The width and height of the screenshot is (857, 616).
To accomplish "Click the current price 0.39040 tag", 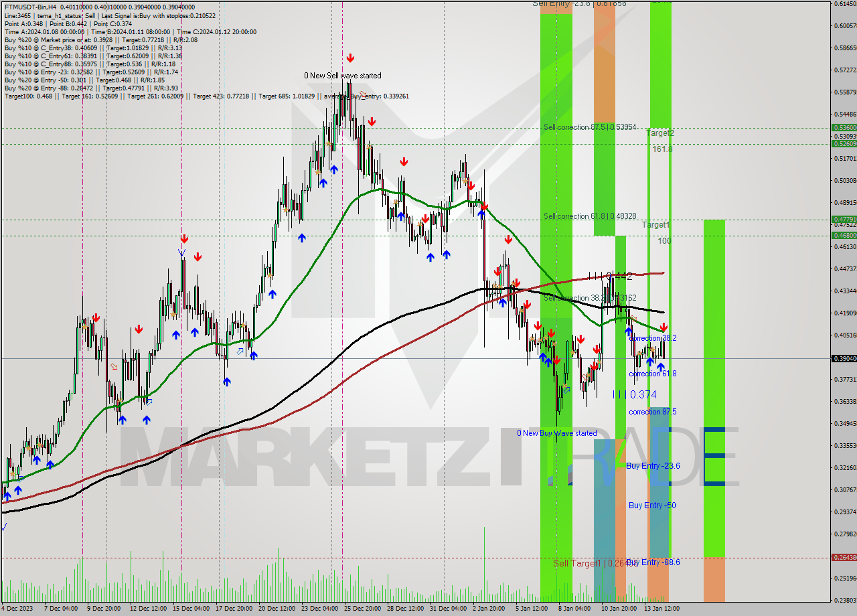I will point(844,358).
